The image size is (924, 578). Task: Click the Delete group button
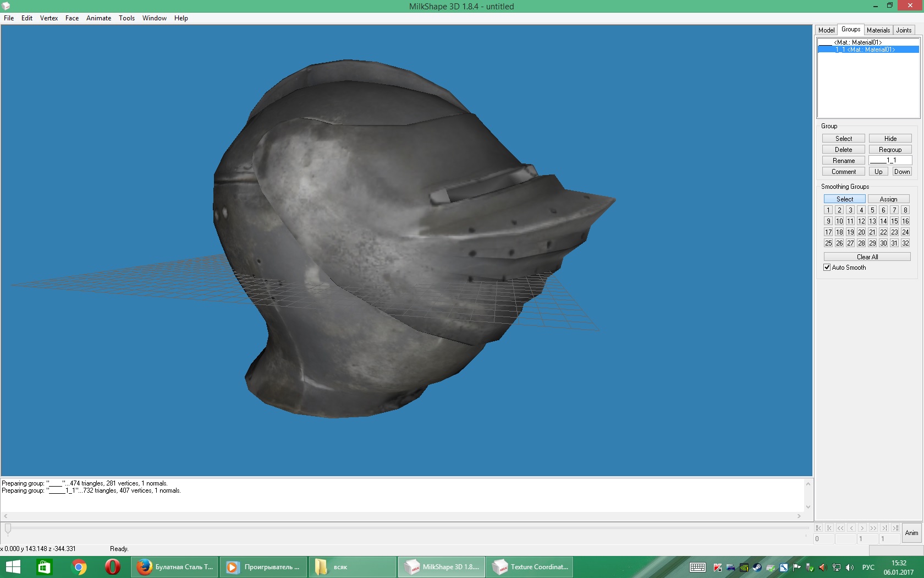tap(844, 150)
